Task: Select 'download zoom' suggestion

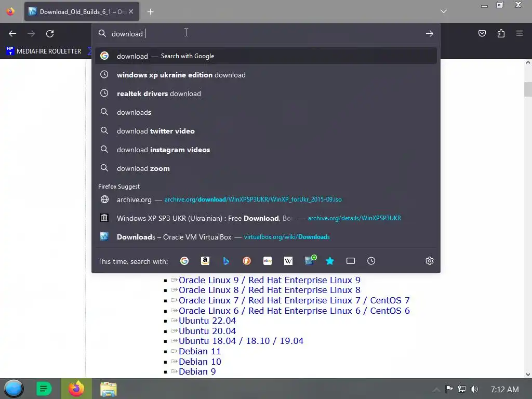Action: coord(265,168)
